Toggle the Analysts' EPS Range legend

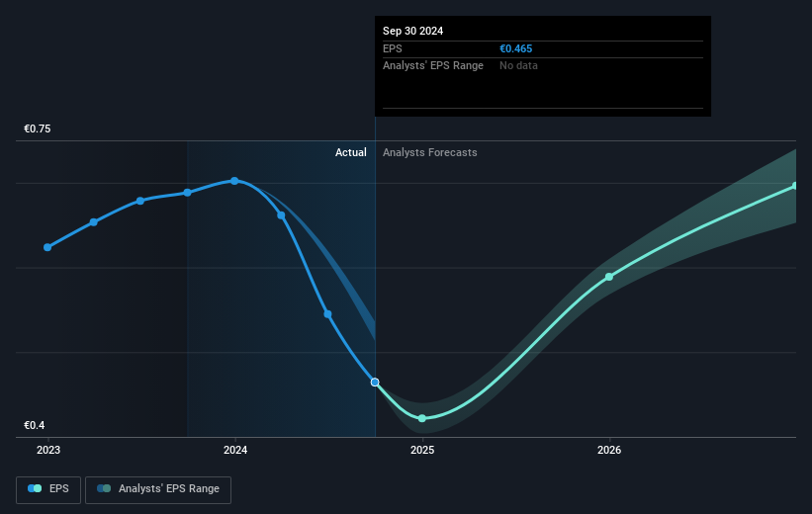click(158, 489)
